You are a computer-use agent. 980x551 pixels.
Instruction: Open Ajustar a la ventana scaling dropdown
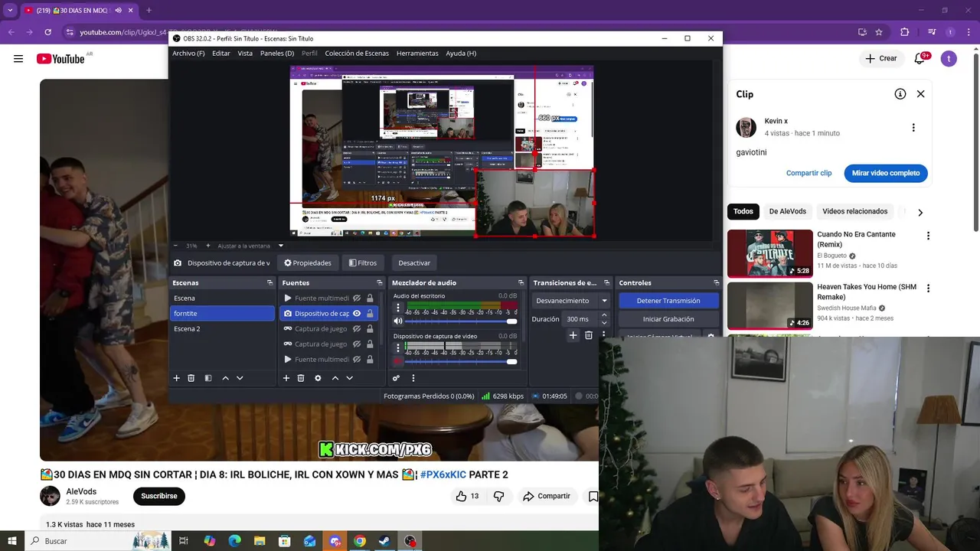pos(280,246)
